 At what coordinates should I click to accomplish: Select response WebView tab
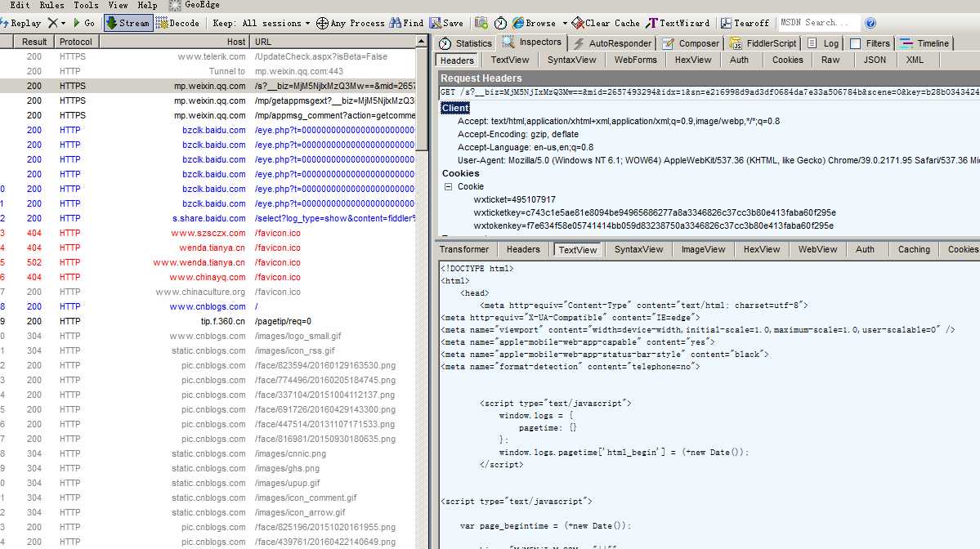tap(817, 249)
